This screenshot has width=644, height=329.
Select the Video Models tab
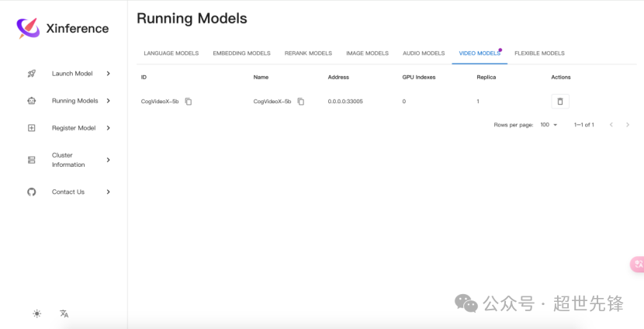tap(480, 54)
